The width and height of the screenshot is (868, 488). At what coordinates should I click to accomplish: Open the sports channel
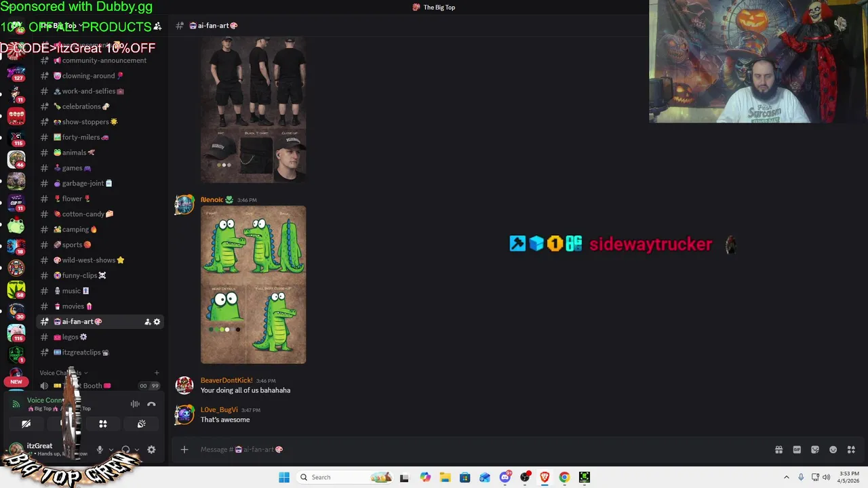[x=100, y=245]
